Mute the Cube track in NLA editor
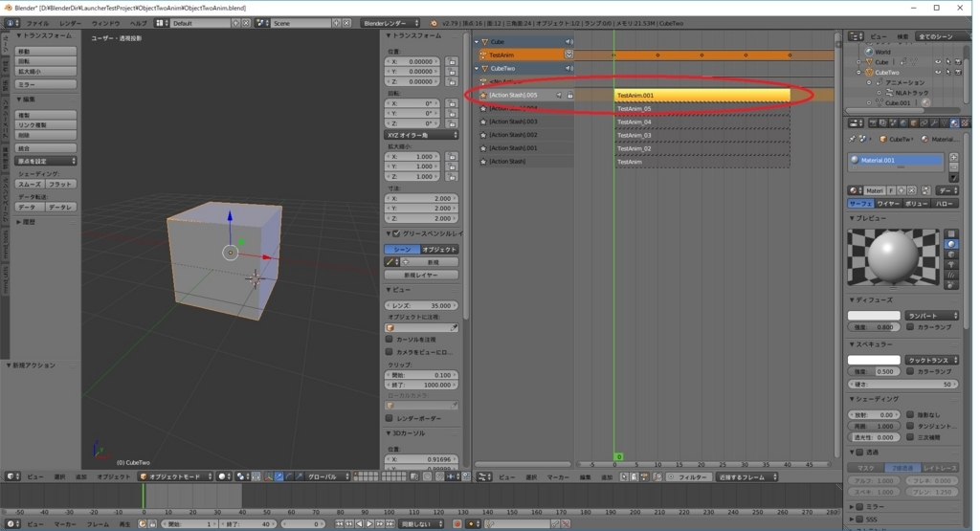Image resolution: width=980 pixels, height=531 pixels. (x=568, y=42)
